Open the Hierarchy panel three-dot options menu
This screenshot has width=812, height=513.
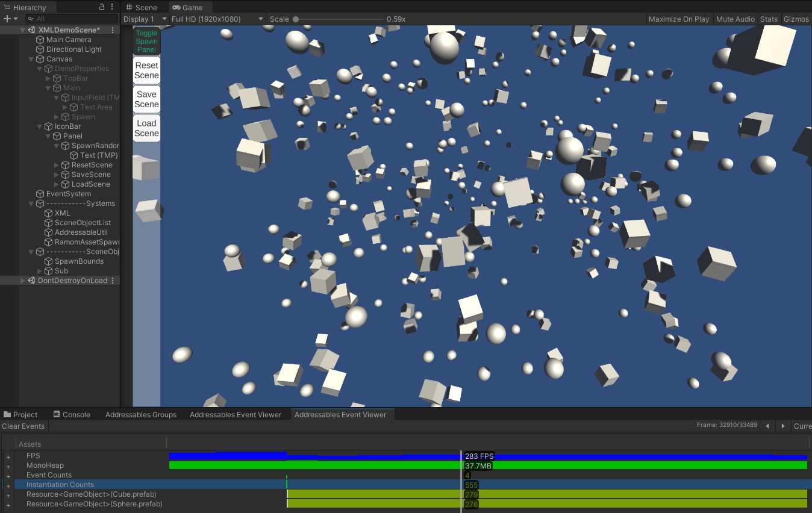click(112, 7)
